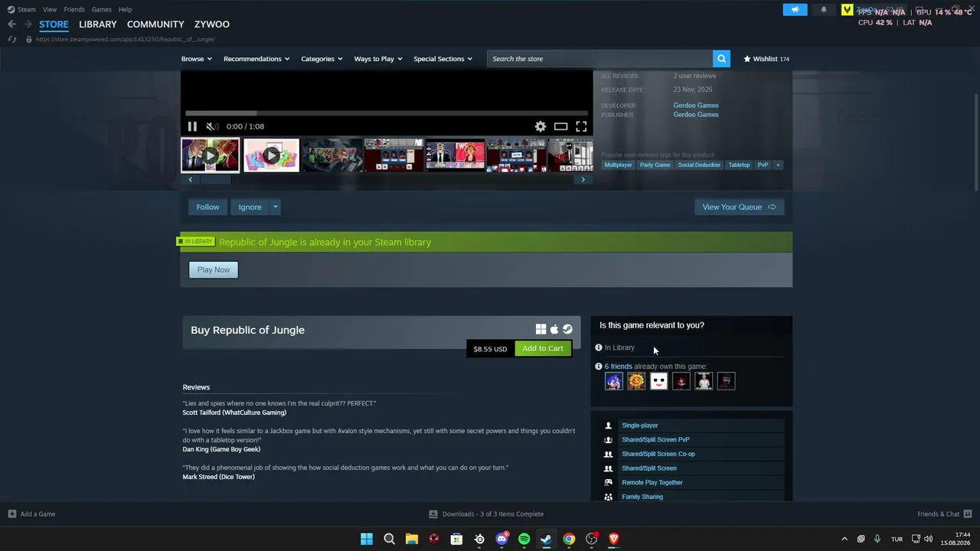This screenshot has height=551, width=980.
Task: Select the second trailer thumbnail
Action: [x=271, y=155]
